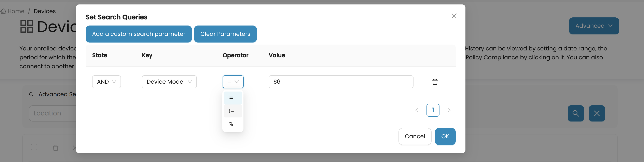The width and height of the screenshot is (644, 162).
Task: Click the blue X clear-search button
Action: tap(597, 113)
